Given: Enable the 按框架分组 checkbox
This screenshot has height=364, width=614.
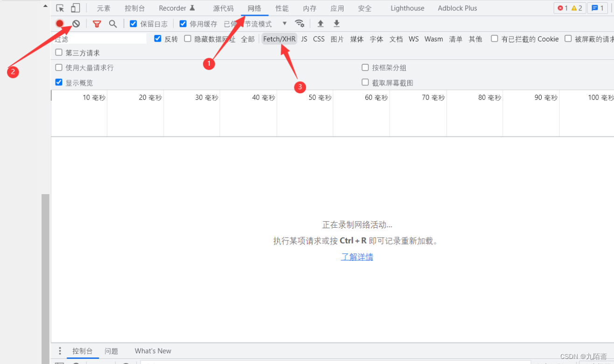Looking at the screenshot, I should click(365, 68).
